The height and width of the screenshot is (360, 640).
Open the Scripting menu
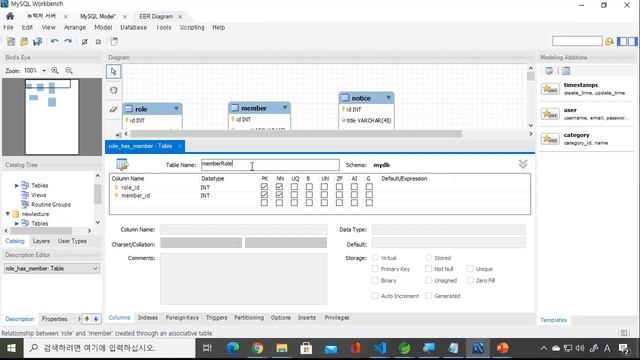[192, 27]
